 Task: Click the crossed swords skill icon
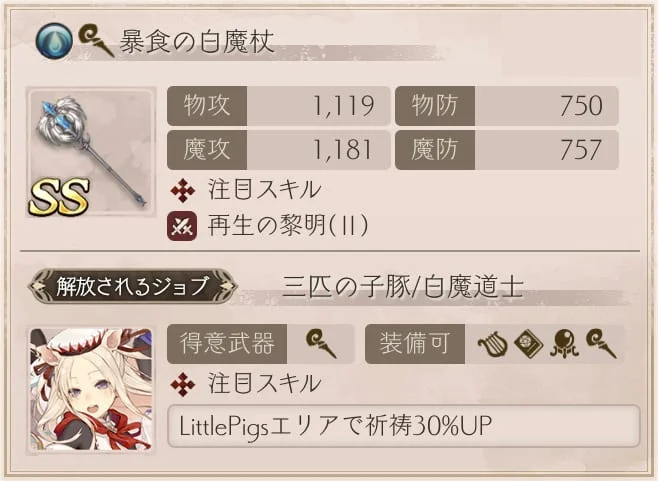click(x=182, y=226)
